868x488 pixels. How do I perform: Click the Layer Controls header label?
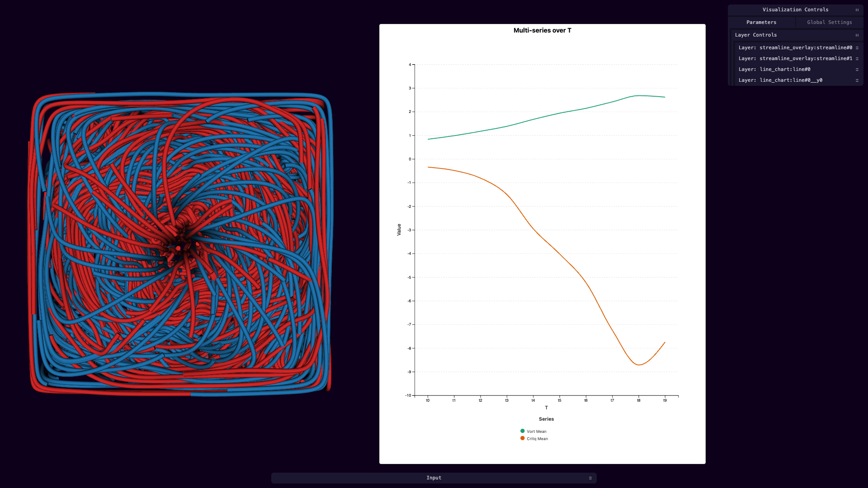[x=756, y=35]
